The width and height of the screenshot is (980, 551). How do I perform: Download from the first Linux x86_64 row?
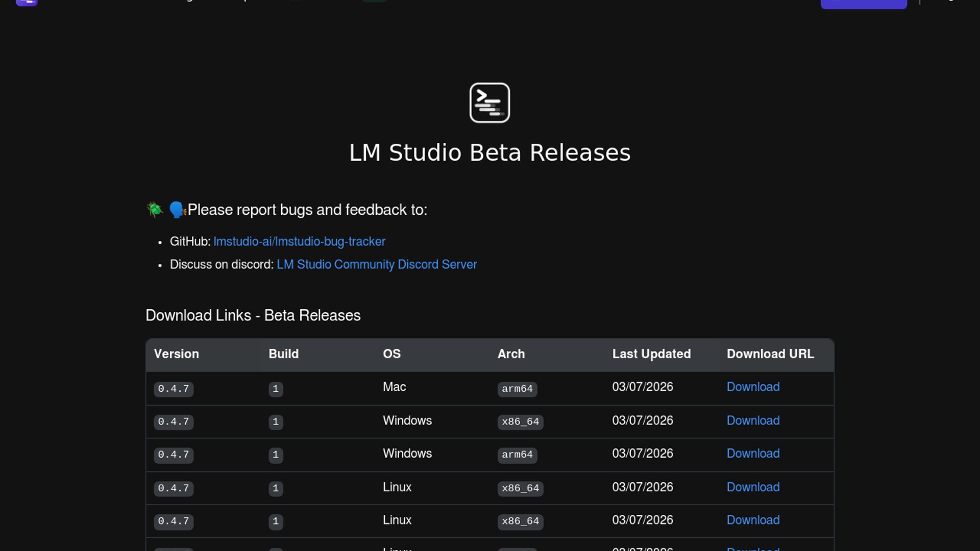tap(753, 487)
